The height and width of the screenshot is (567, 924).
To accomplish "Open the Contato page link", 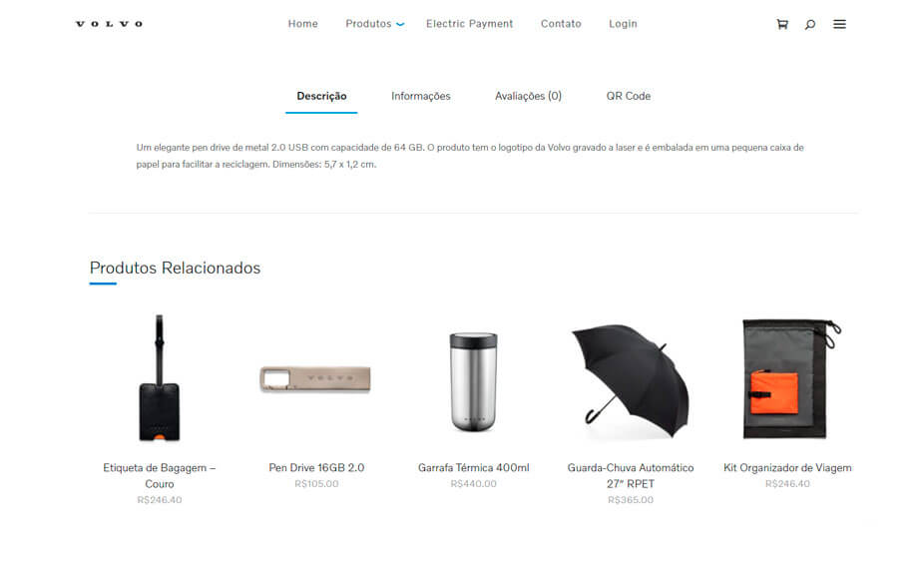I will pos(561,24).
